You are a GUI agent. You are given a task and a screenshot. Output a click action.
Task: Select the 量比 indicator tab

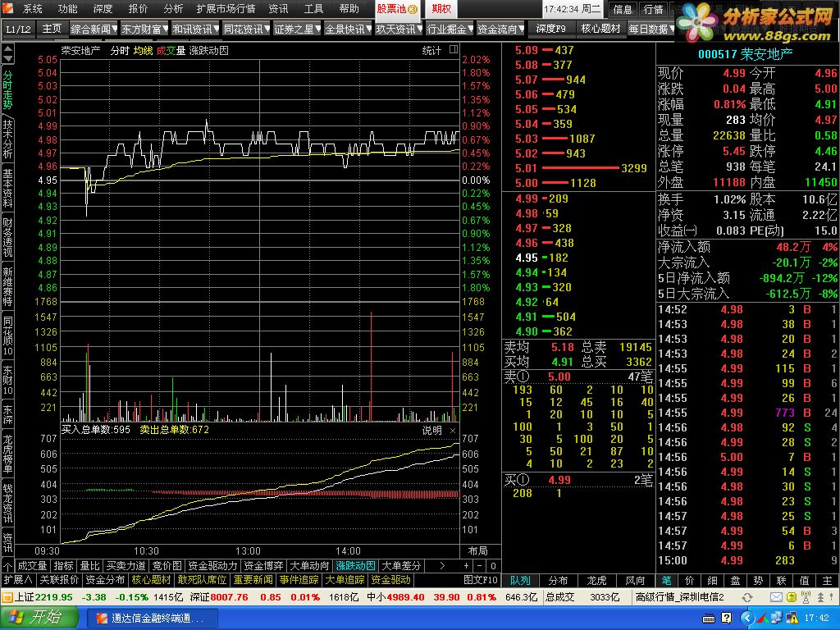(89, 566)
